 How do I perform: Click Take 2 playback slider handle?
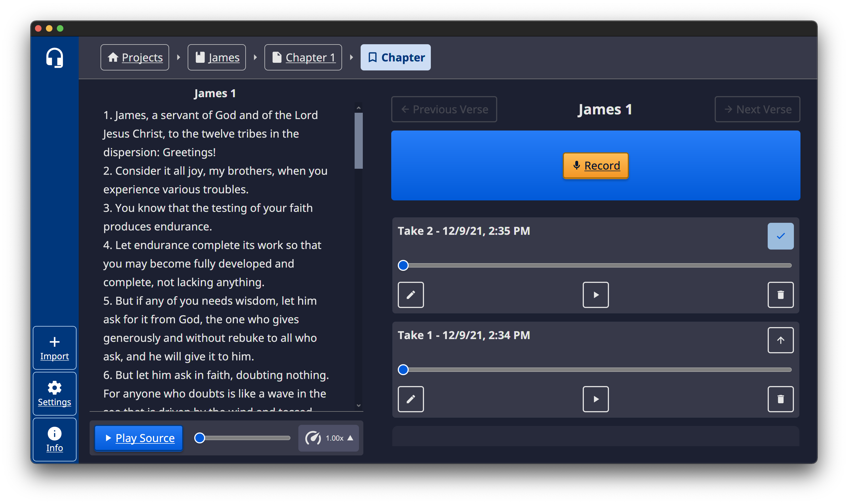403,265
